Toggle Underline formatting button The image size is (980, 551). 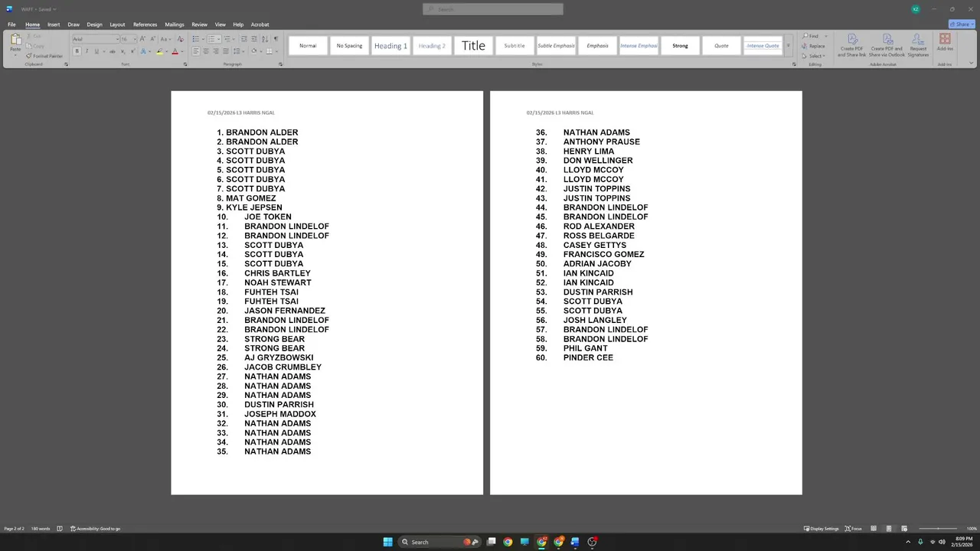pos(96,51)
